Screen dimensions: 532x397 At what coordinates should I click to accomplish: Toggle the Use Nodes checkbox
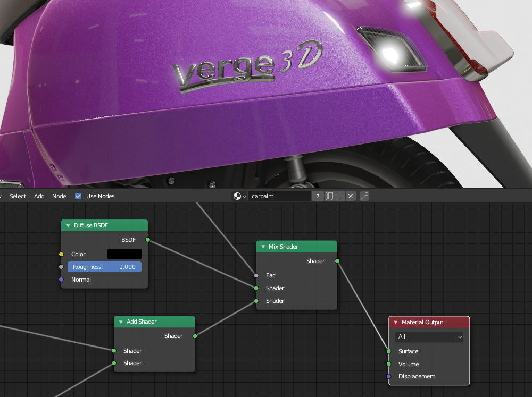(x=79, y=196)
